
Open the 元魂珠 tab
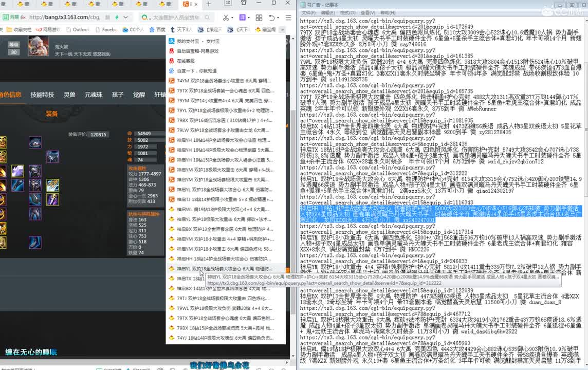coord(94,95)
